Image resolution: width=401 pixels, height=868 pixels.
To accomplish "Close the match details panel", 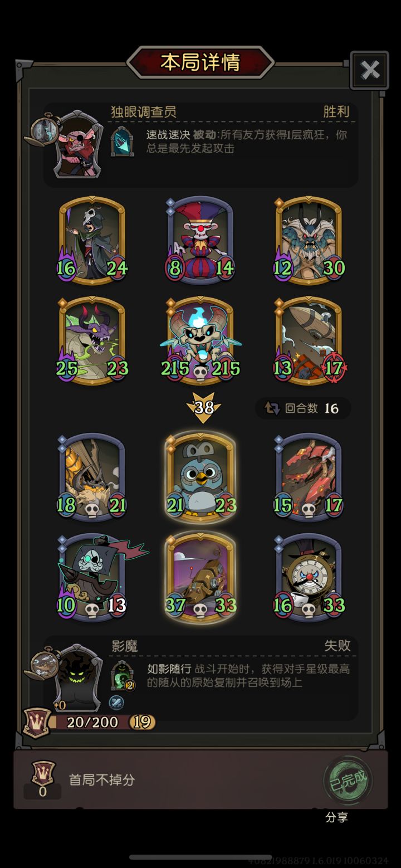I will 370,70.
